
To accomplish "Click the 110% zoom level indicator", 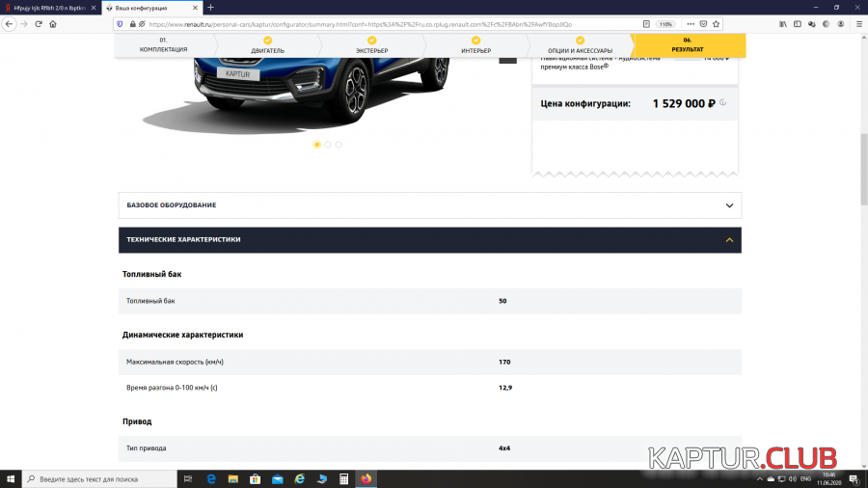I will pyautogui.click(x=665, y=23).
